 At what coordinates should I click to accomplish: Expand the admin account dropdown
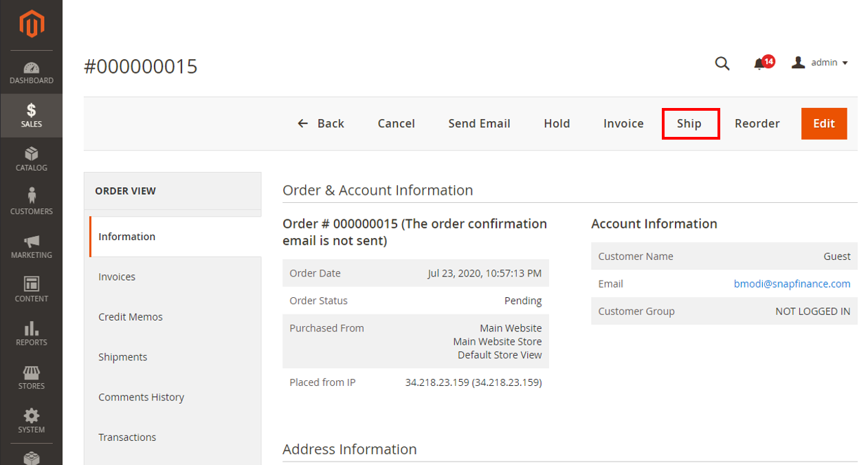[x=820, y=63]
